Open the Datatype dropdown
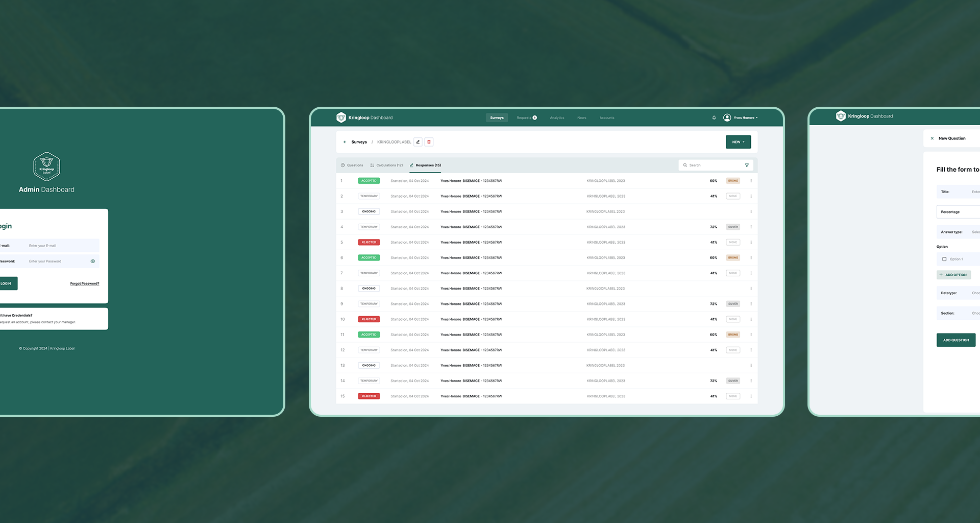The image size is (980, 523). point(959,293)
